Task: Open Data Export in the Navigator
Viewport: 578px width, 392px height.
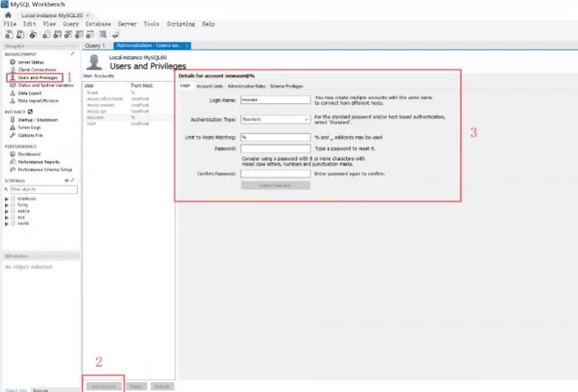Action: point(30,93)
